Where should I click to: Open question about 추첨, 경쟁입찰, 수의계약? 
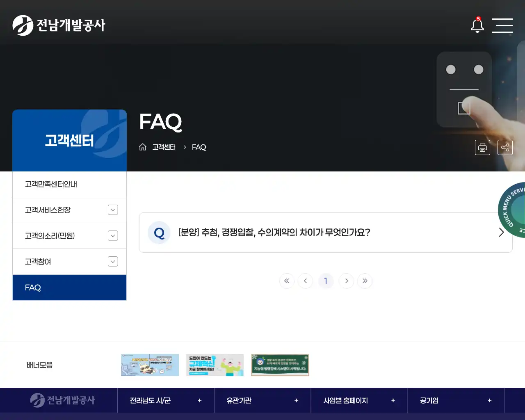point(274,233)
